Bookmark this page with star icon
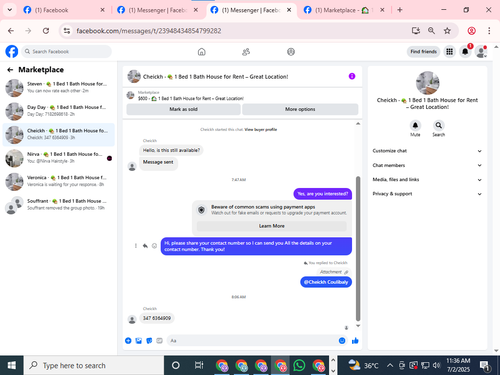Viewport: 500px width, 375px height. pos(447,31)
